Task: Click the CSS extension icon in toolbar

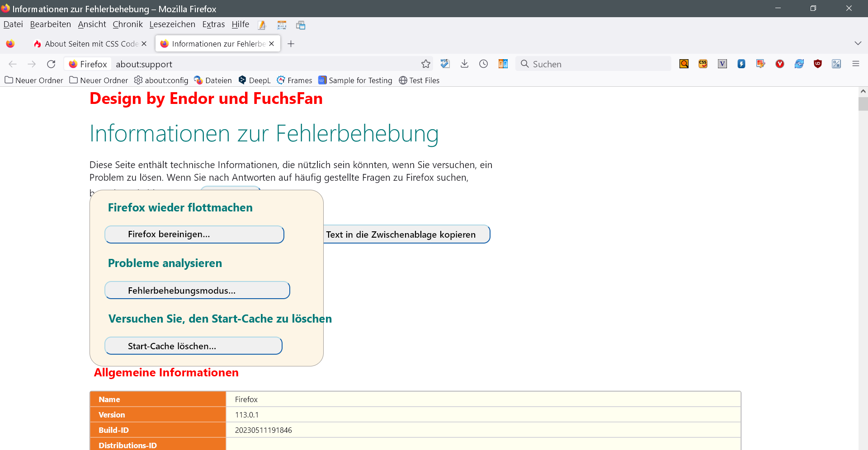Action: [703, 64]
